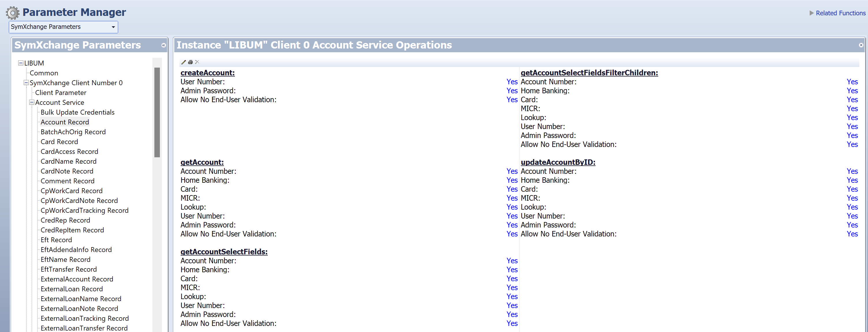Select EftTransfer Record in the tree

pyautogui.click(x=69, y=269)
